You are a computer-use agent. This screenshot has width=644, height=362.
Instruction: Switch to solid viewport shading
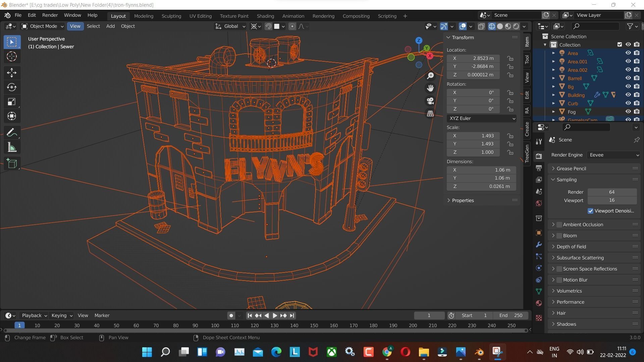click(x=500, y=26)
